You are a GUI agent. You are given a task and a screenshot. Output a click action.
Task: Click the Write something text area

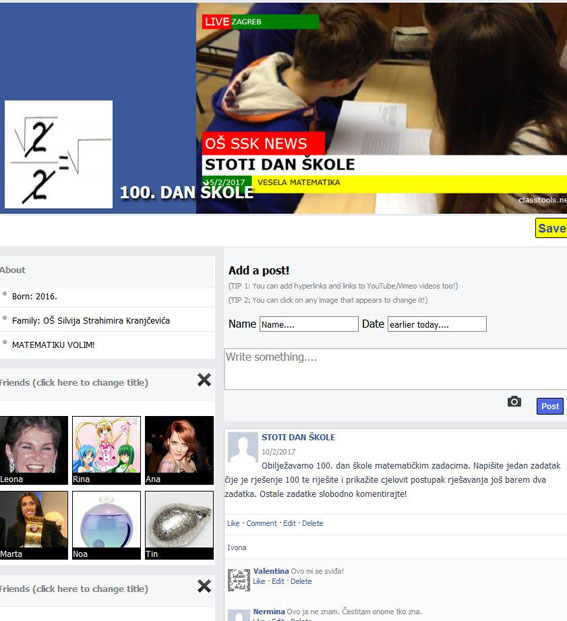396,369
